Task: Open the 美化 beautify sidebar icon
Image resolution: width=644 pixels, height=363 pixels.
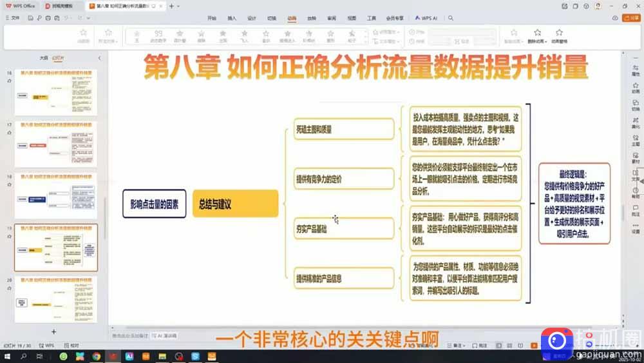Action: pyautogui.click(x=636, y=123)
